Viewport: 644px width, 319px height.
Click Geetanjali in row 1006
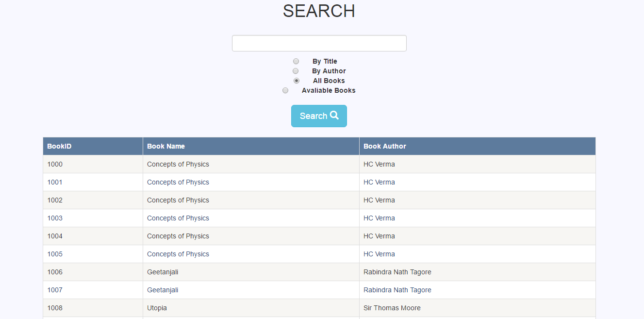coord(163,272)
